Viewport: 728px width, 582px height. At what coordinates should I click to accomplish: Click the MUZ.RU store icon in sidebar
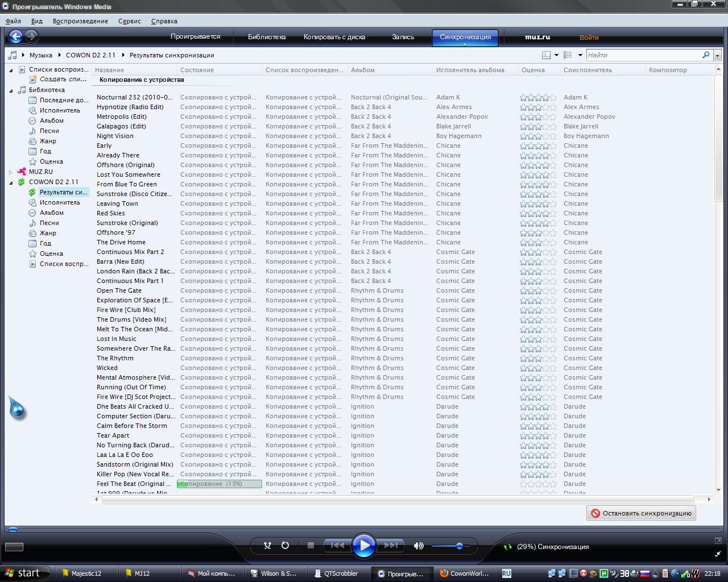(x=22, y=172)
